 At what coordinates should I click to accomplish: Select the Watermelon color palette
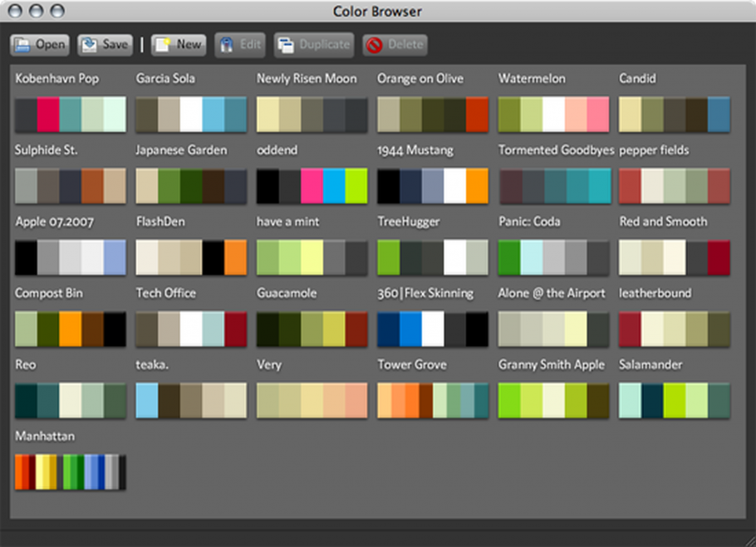[554, 115]
